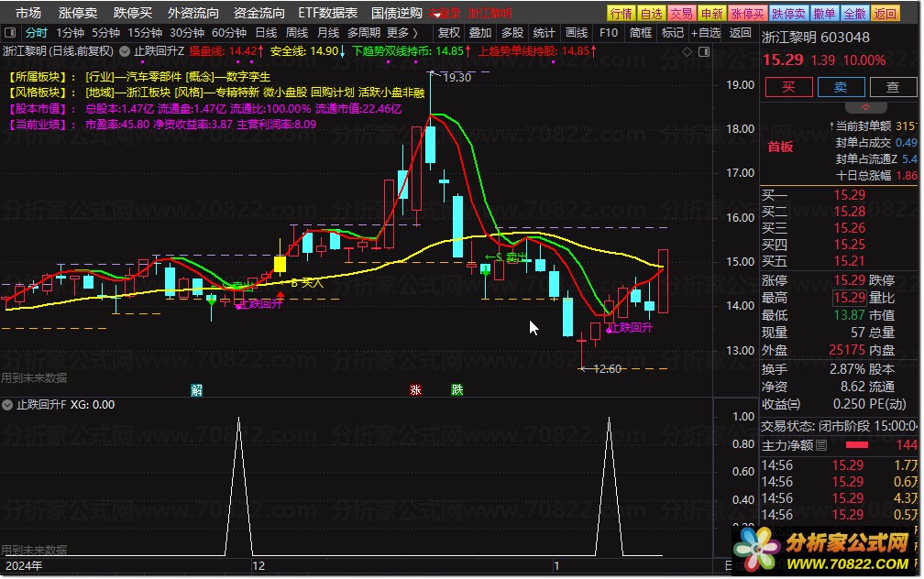Click the 收益 quarter indicator icon
This screenshot has width=924, height=579.
(x=796, y=405)
